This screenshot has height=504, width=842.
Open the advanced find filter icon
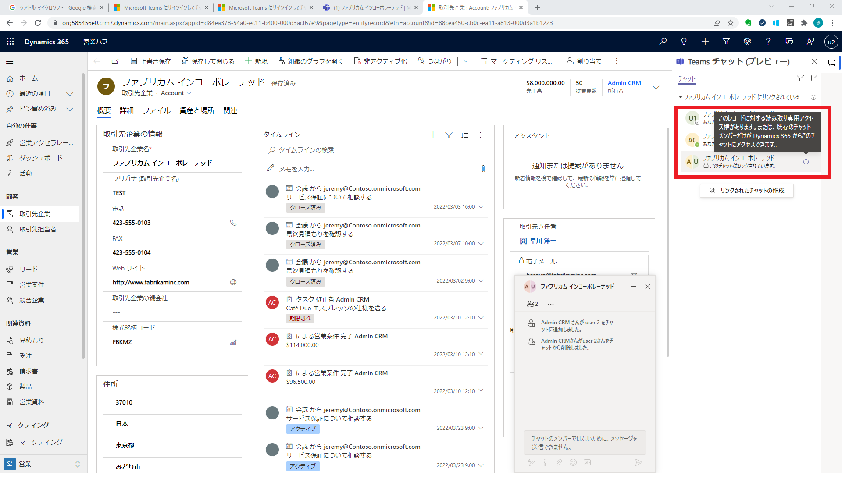point(726,42)
